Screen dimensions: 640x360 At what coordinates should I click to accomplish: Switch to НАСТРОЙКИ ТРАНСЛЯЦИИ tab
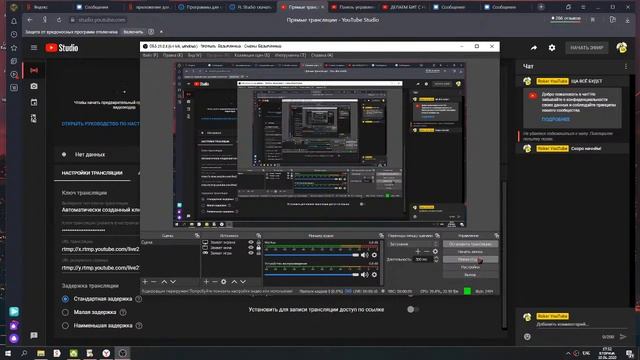[92, 173]
